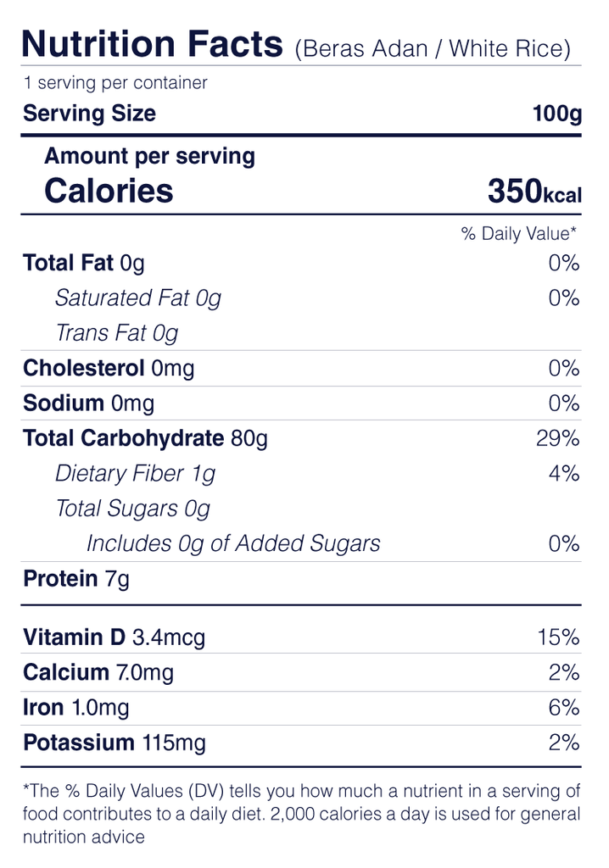Select the Total Fat 0g row

(x=84, y=264)
